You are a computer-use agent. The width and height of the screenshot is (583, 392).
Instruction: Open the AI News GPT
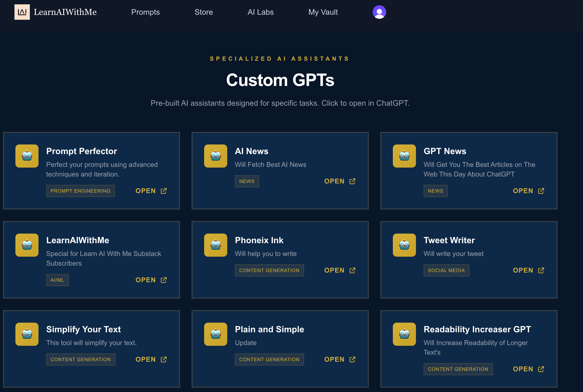tap(340, 181)
